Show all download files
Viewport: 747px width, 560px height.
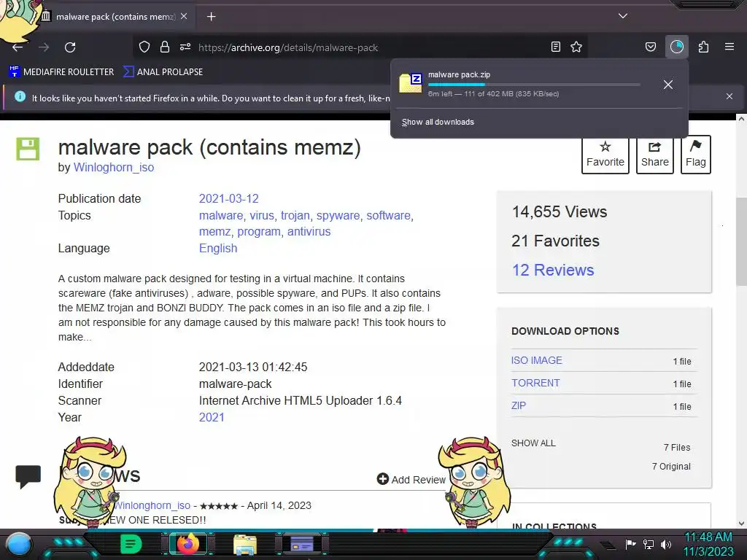[533, 443]
